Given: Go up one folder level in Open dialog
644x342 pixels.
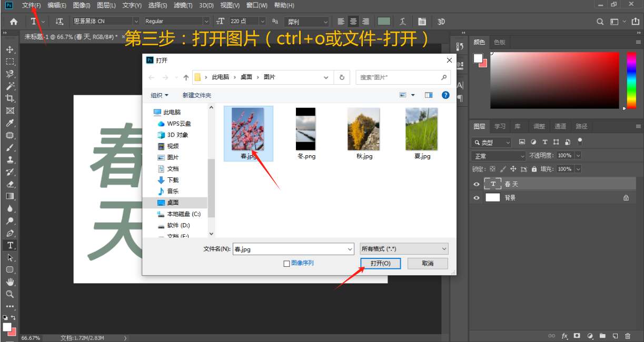Looking at the screenshot, I should (x=186, y=77).
